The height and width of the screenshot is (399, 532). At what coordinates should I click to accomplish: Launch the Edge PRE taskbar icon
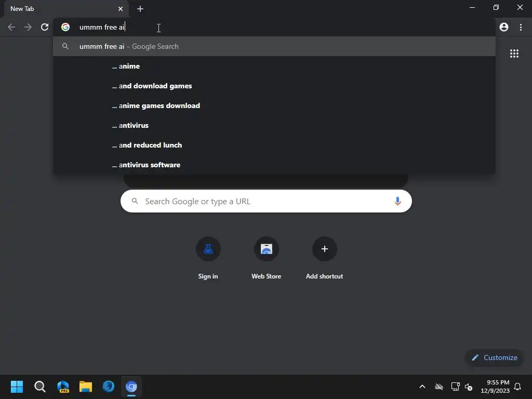(x=63, y=387)
